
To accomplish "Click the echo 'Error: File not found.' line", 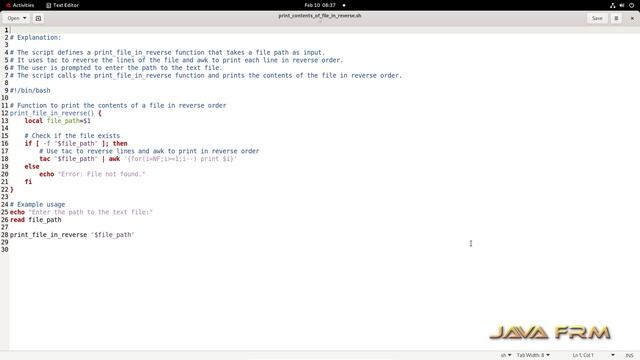I will click(92, 174).
